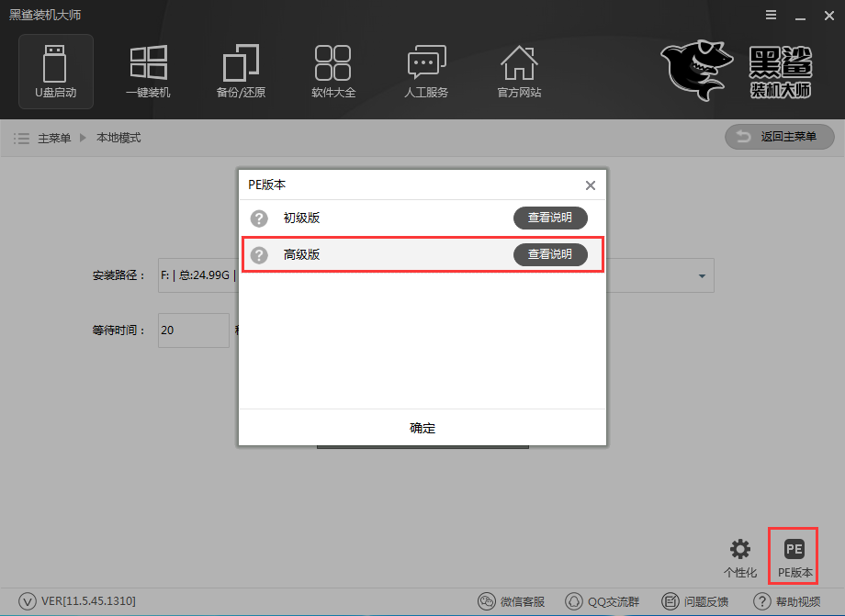Expand the 安装路径 drive dropdown
Viewport: 845px width, 616px height.
(x=702, y=275)
